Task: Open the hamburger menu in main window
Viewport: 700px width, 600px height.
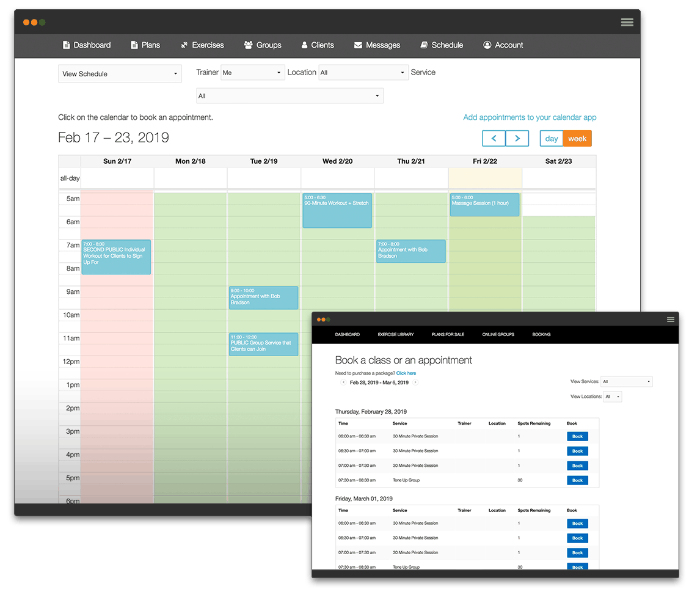Action: coord(627,23)
